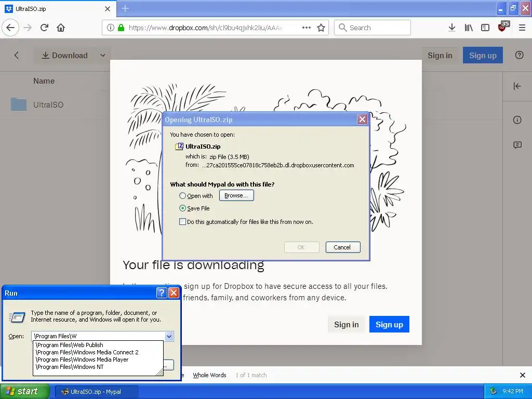Screen dimensions: 532x399
Task: Toggle Whole Words in find bar
Action: tap(209, 375)
